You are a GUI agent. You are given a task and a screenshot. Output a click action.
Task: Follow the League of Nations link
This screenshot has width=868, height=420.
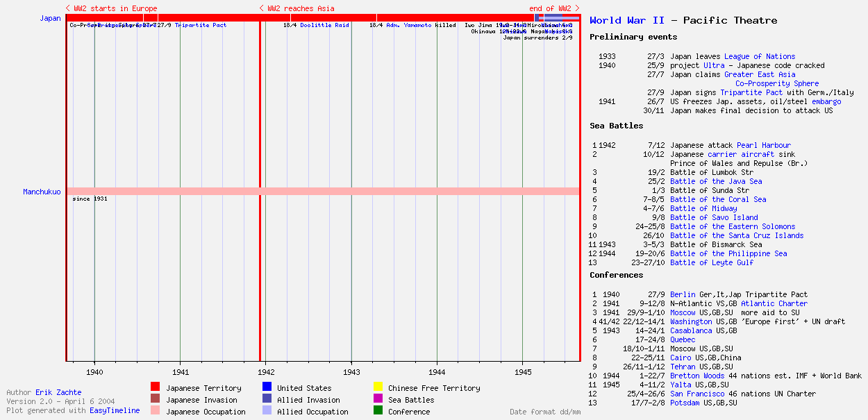tap(760, 57)
